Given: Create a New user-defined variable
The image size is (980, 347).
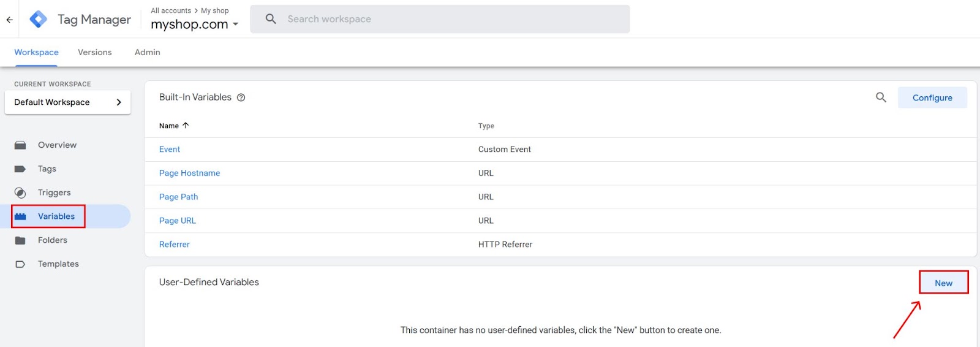Looking at the screenshot, I should pyautogui.click(x=943, y=283).
